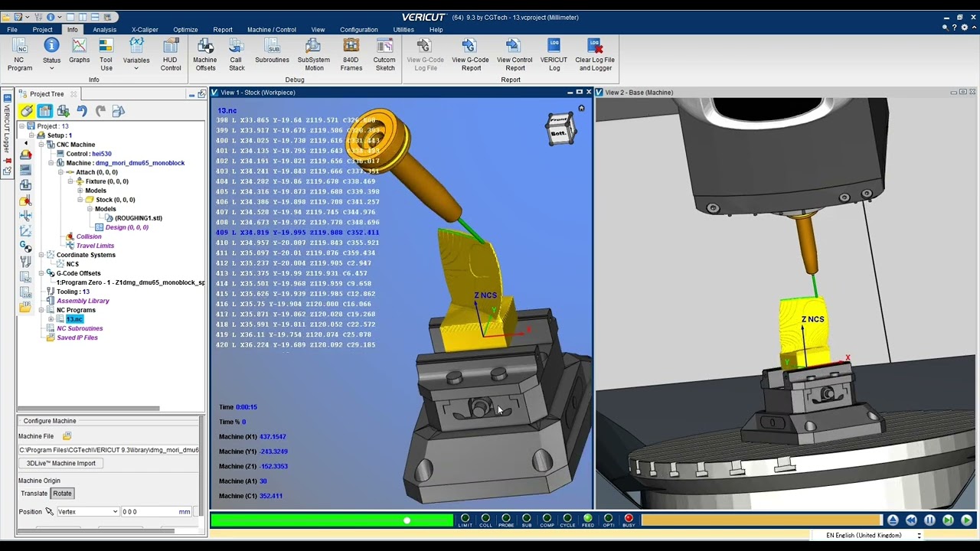Click the green simulation progress slider
Screen dimensions: 980x551
(x=332, y=520)
